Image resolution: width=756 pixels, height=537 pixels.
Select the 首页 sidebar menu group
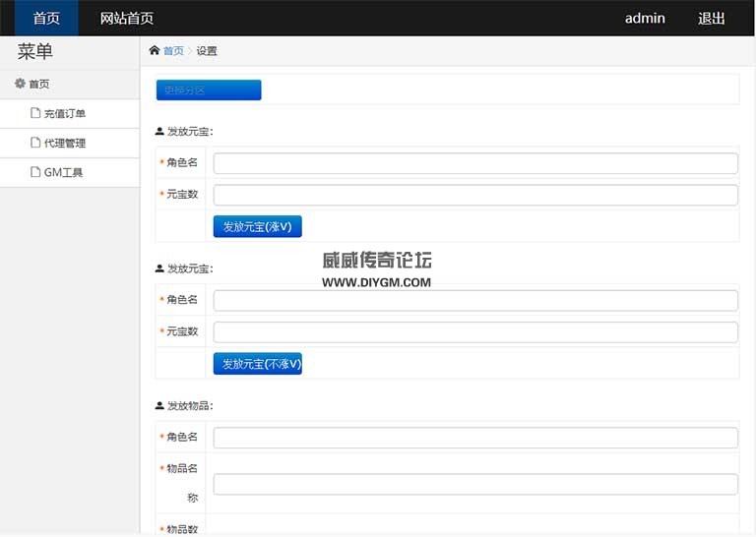[70, 84]
